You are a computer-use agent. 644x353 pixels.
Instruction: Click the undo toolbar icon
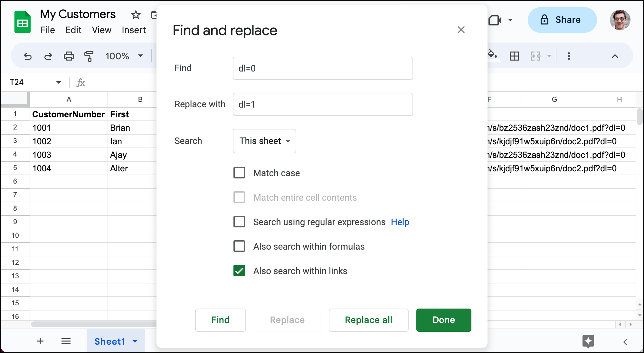click(28, 56)
